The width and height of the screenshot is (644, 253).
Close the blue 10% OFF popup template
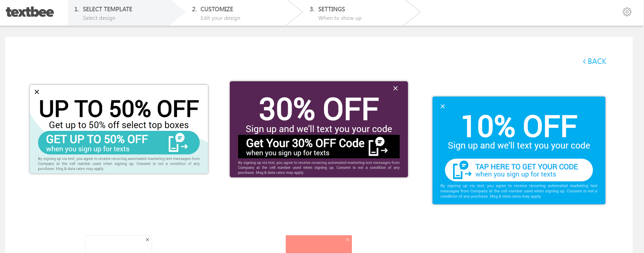pyautogui.click(x=442, y=106)
